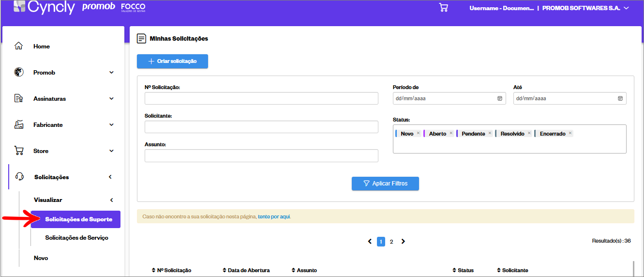Click the Resultado(s): 36 text
Viewport: 644px width, 277px height.
click(x=611, y=241)
